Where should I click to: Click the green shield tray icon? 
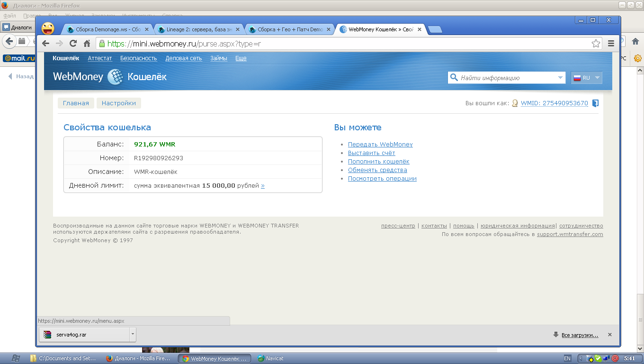598,358
